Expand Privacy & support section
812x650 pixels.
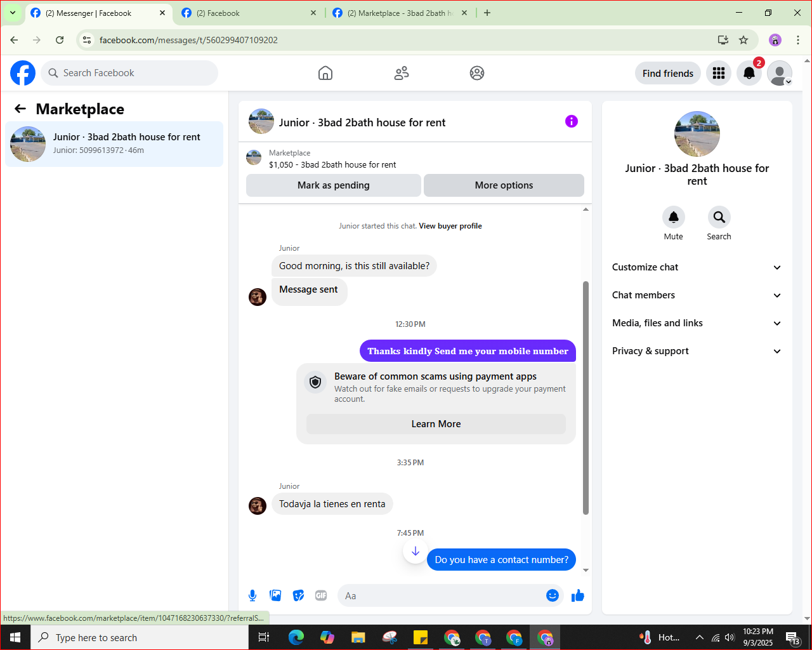point(697,351)
